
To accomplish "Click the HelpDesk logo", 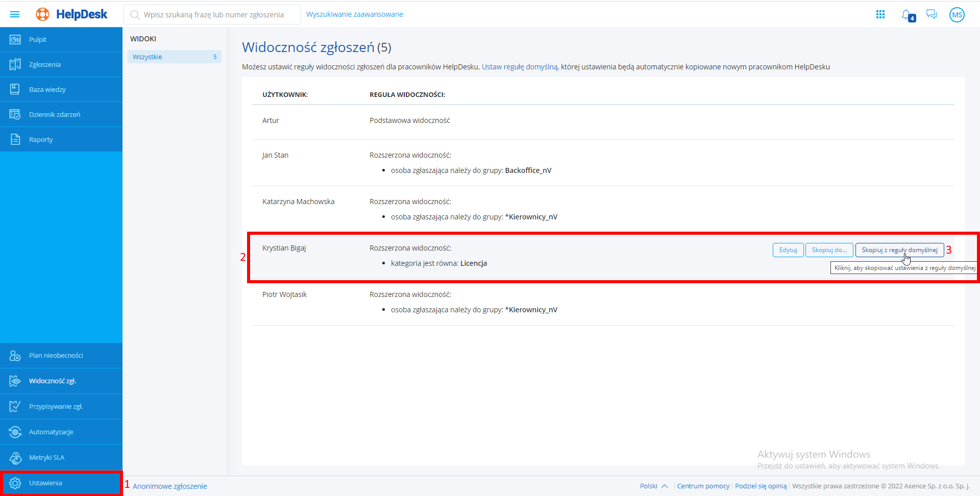I will click(72, 14).
